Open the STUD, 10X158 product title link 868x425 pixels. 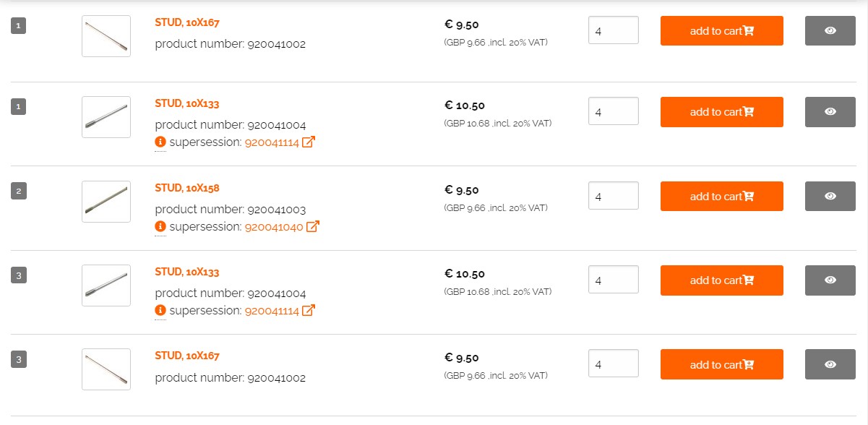pos(186,188)
